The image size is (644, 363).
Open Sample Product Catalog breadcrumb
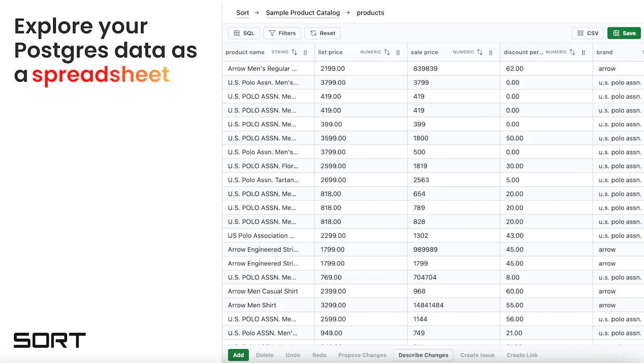coord(303,13)
